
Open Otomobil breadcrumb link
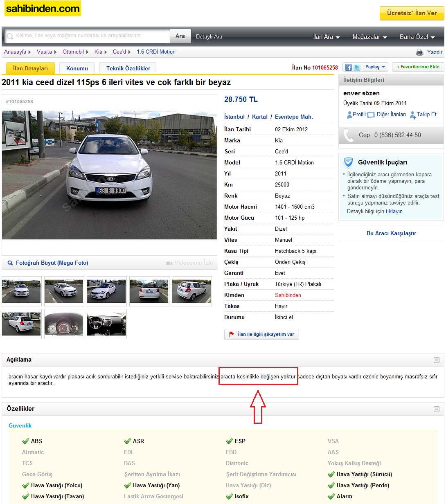73,52
